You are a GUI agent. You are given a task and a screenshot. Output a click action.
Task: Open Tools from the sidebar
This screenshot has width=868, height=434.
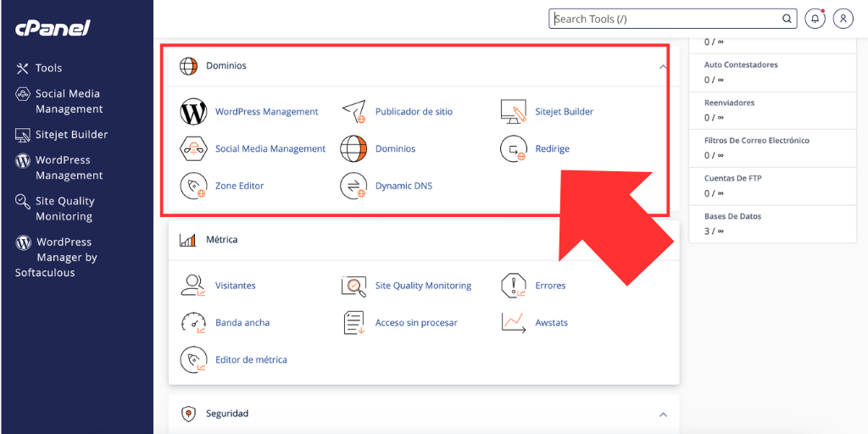click(48, 68)
